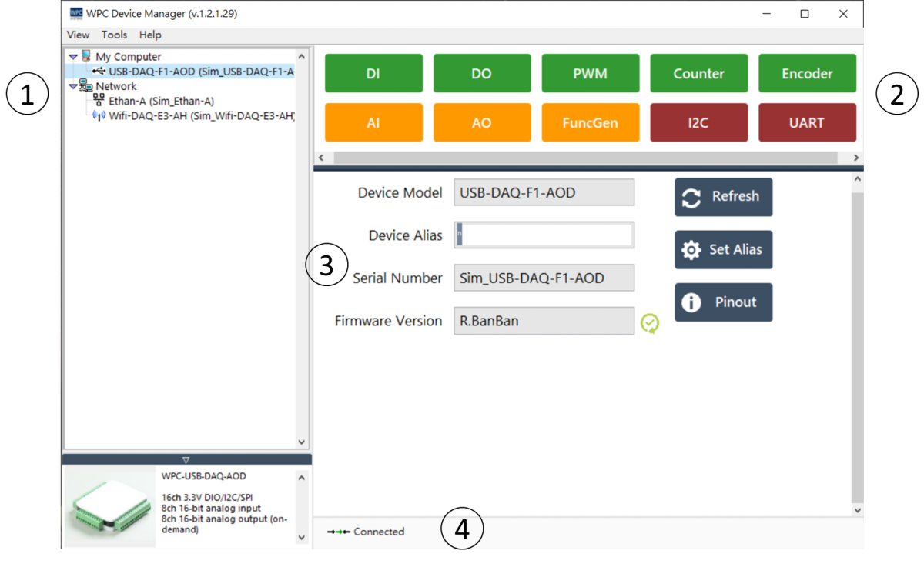This screenshot has width=924, height=567.
Task: Click the Ethernet icon beside Ethan-A
Action: click(x=99, y=101)
